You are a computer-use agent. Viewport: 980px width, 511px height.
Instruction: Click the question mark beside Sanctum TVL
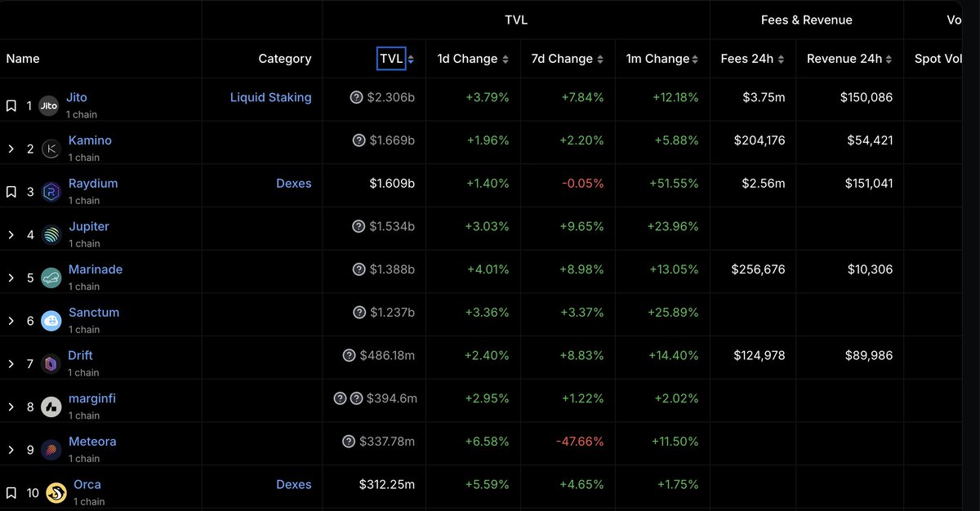click(x=359, y=313)
